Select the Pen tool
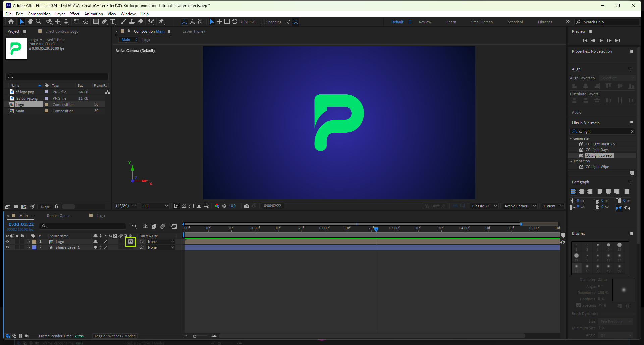The width and height of the screenshot is (644, 345). (x=104, y=22)
